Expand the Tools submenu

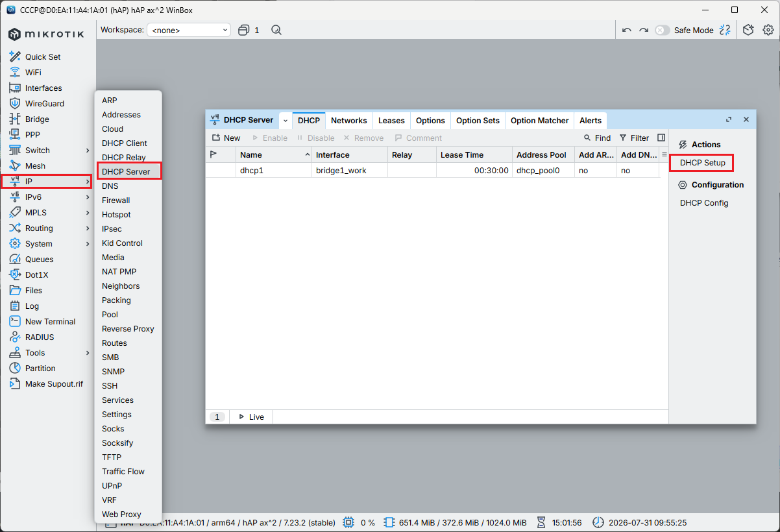[88, 353]
